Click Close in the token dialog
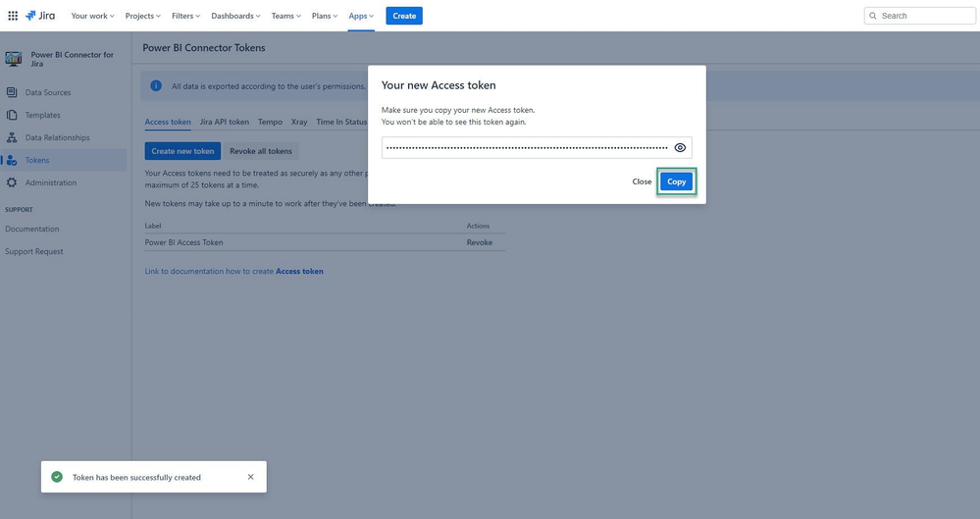 click(642, 182)
